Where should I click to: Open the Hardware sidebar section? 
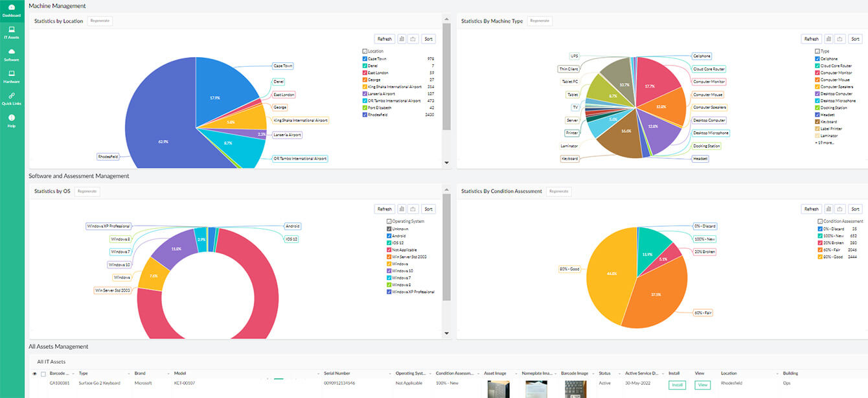12,77
